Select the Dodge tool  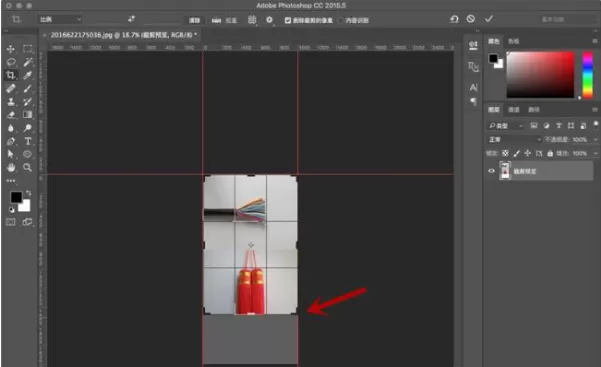(27, 128)
